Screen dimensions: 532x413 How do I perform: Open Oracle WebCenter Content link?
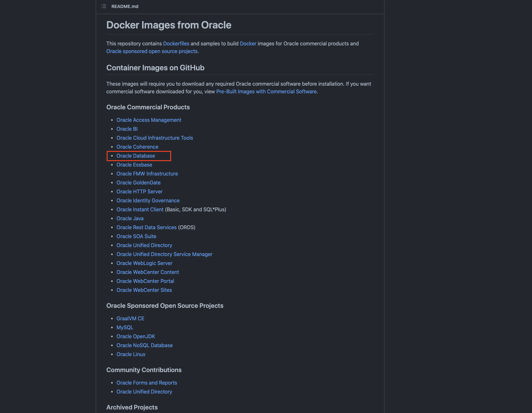(148, 272)
